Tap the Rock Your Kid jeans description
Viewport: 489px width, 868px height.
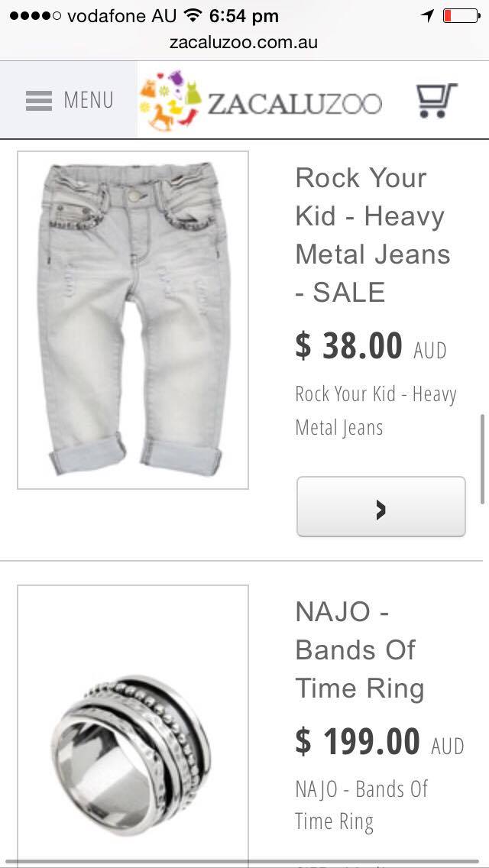coord(375,411)
